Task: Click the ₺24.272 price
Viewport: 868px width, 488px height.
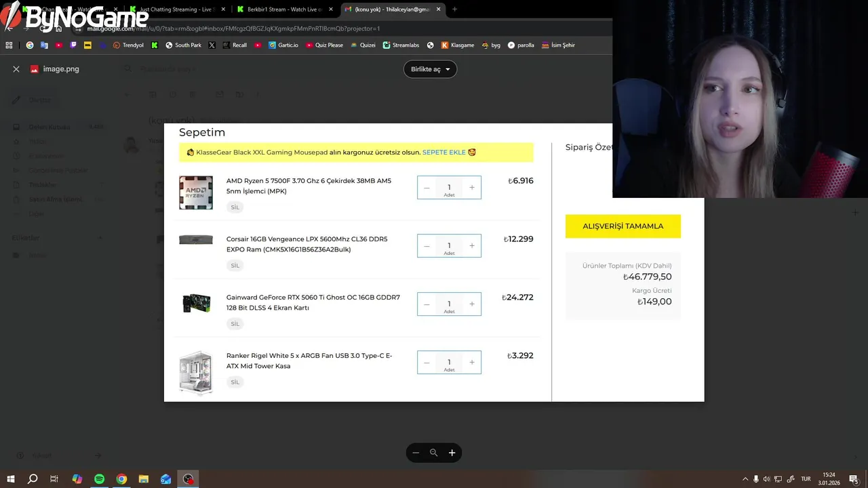Action: click(517, 298)
